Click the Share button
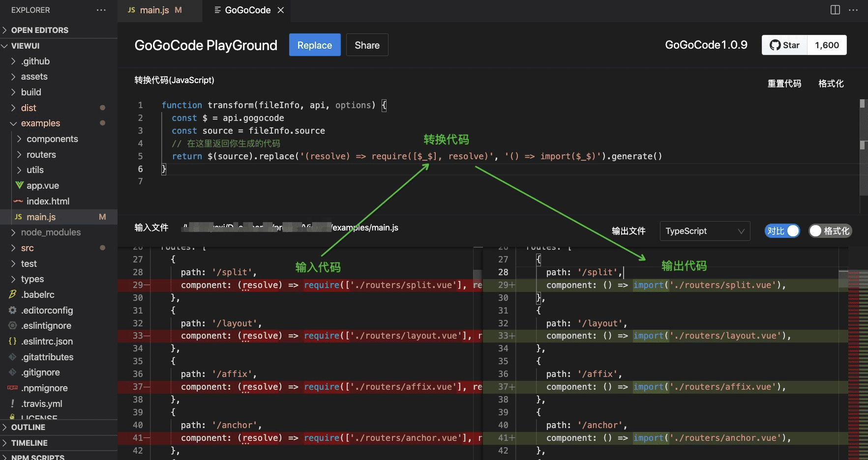868x460 pixels. point(367,45)
